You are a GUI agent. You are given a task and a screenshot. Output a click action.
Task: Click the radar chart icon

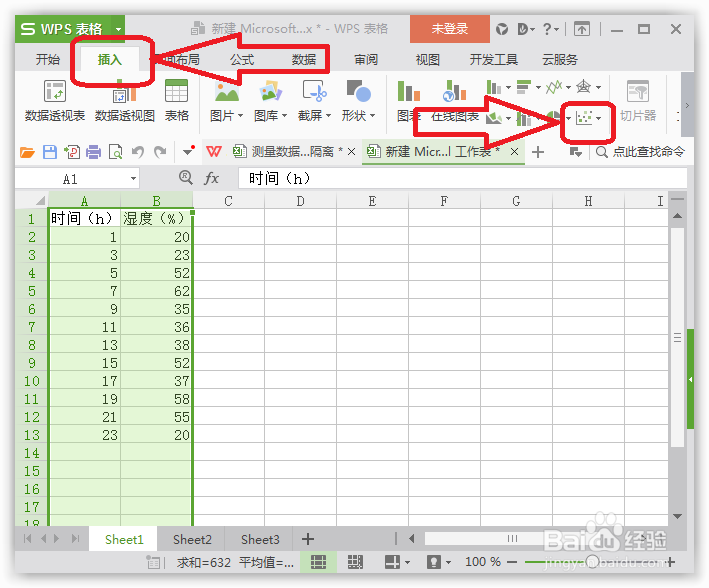(584, 87)
